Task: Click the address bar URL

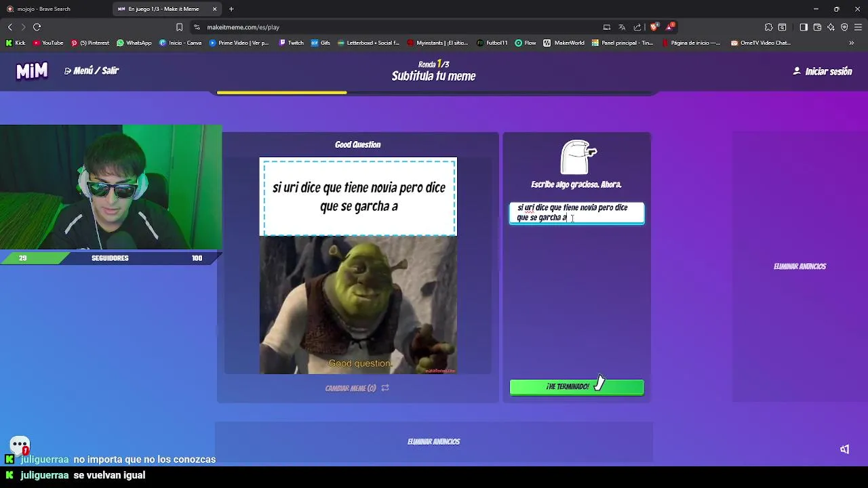Action: point(243,27)
